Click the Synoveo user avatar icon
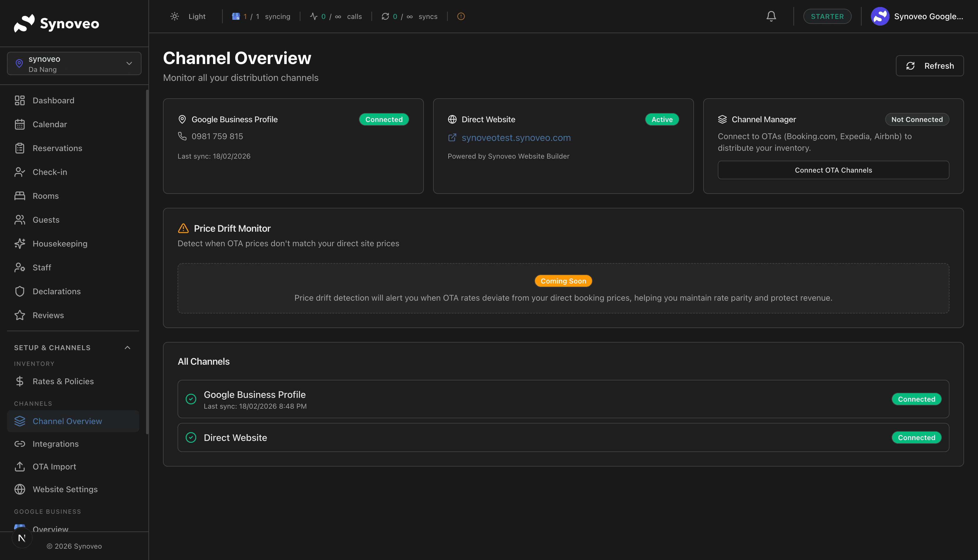Viewport: 978px width, 560px height. pyautogui.click(x=880, y=16)
